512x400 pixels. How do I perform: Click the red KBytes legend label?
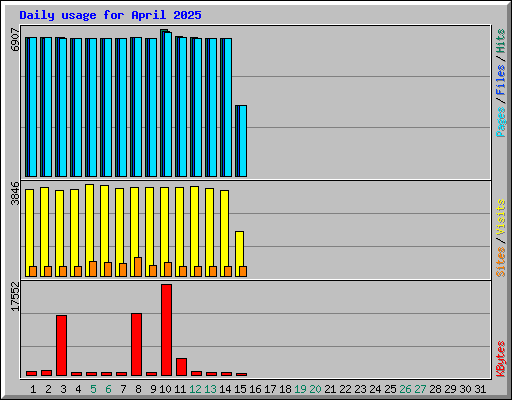[500, 359]
